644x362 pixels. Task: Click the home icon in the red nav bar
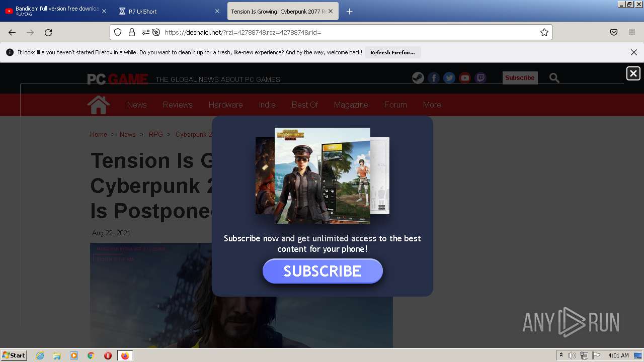point(99,105)
